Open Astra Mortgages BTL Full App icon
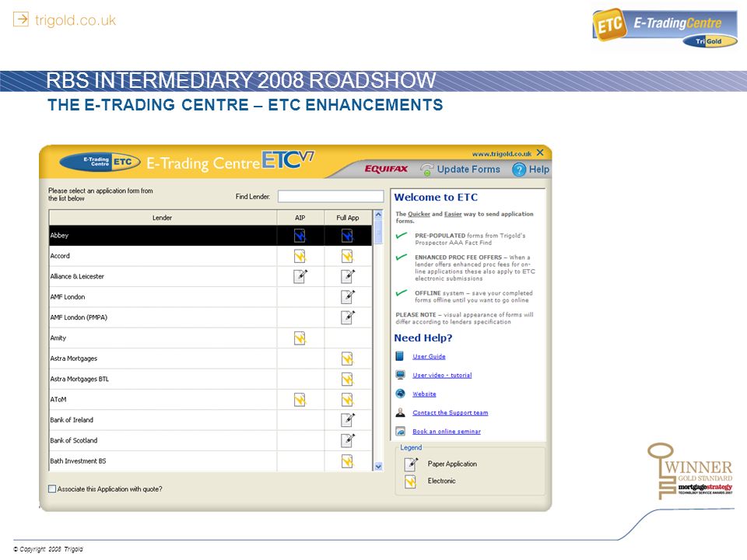Screen dimensions: 747x560 click(x=347, y=379)
